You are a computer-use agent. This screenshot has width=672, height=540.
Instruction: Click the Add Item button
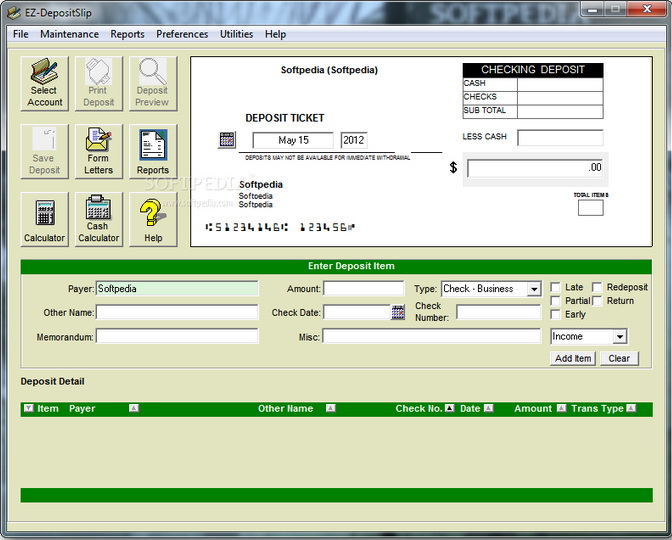[x=573, y=358]
